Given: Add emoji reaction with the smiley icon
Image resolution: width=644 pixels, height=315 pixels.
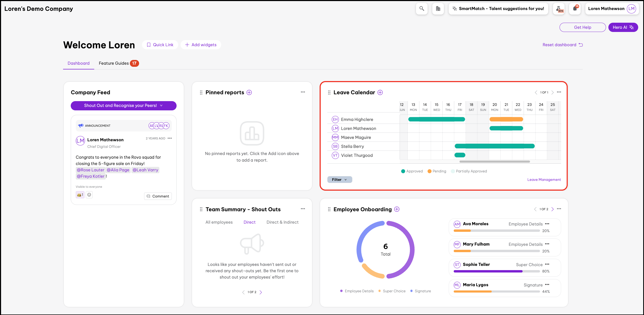Looking at the screenshot, I should [89, 195].
